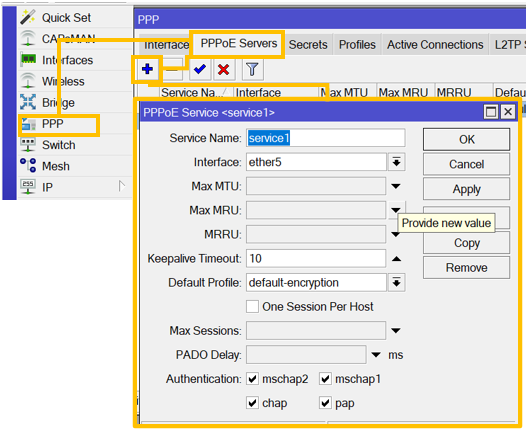The height and width of the screenshot is (435, 529).
Task: Uncheck mschap2 authentication
Action: [252, 379]
